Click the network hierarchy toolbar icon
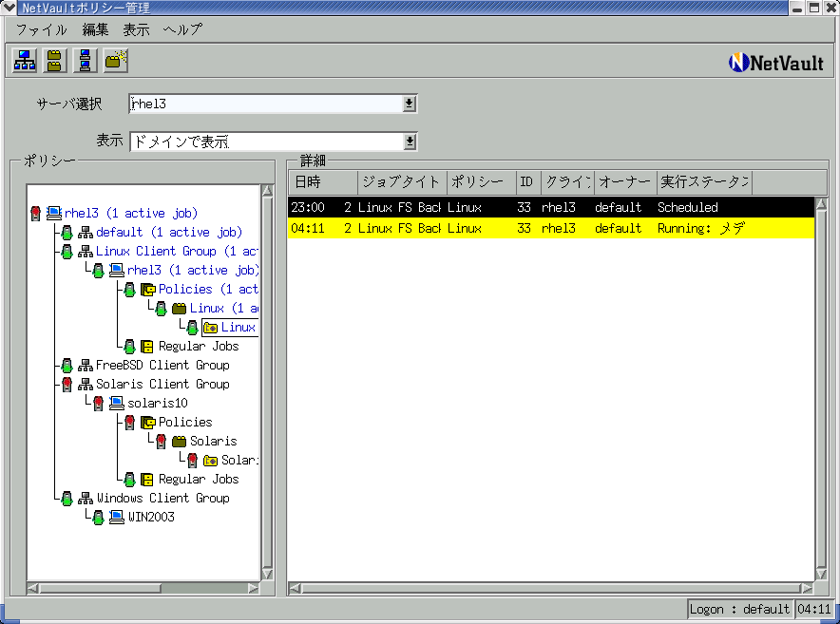 pyautogui.click(x=25, y=61)
